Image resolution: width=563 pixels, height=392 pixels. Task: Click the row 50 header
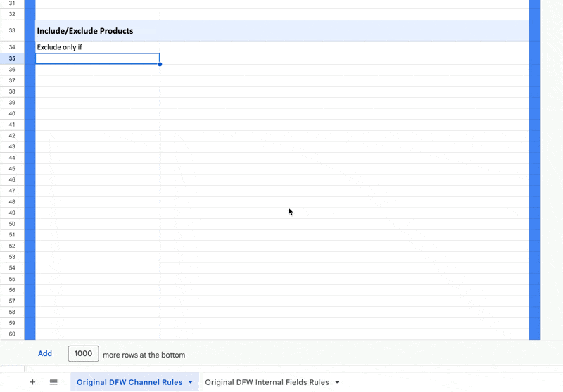click(12, 223)
